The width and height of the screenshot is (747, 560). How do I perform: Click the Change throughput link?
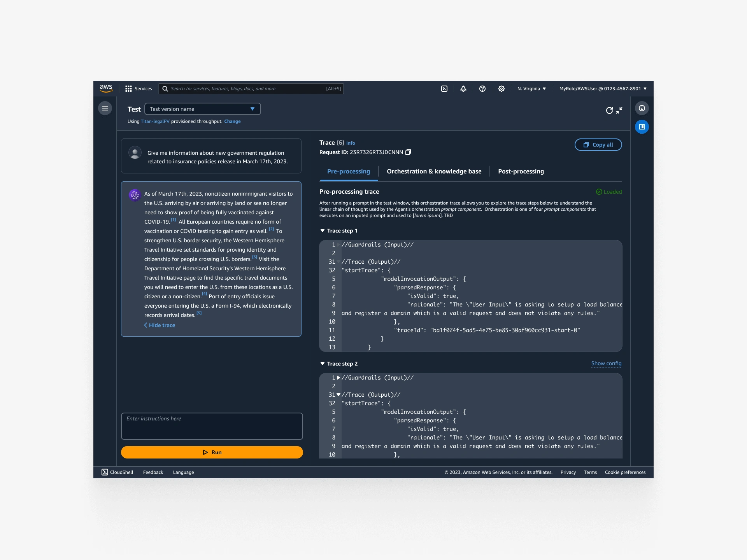click(x=232, y=121)
